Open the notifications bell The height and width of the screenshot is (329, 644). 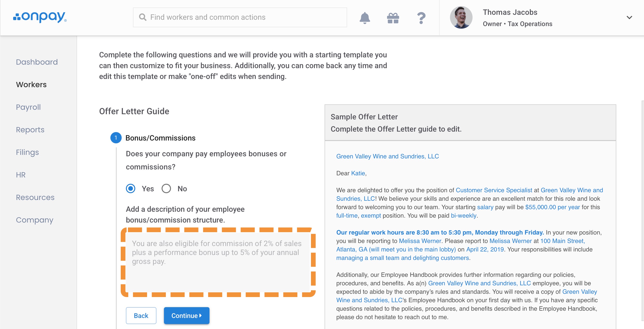click(x=365, y=18)
